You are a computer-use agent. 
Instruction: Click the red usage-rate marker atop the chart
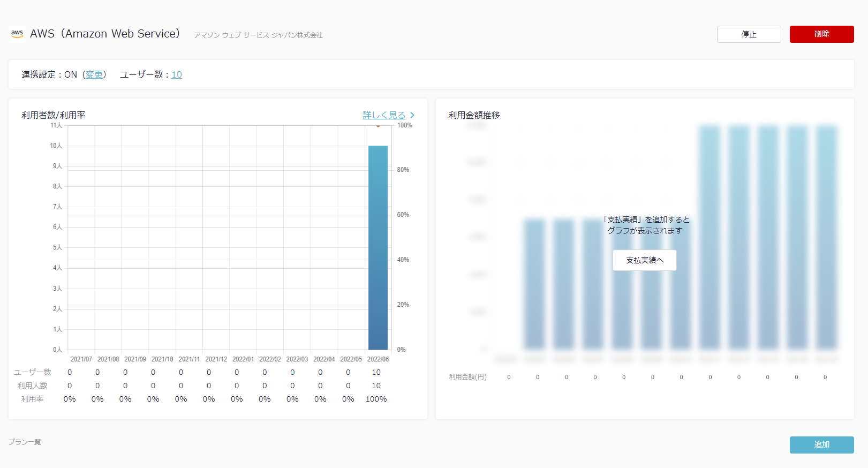(x=378, y=126)
